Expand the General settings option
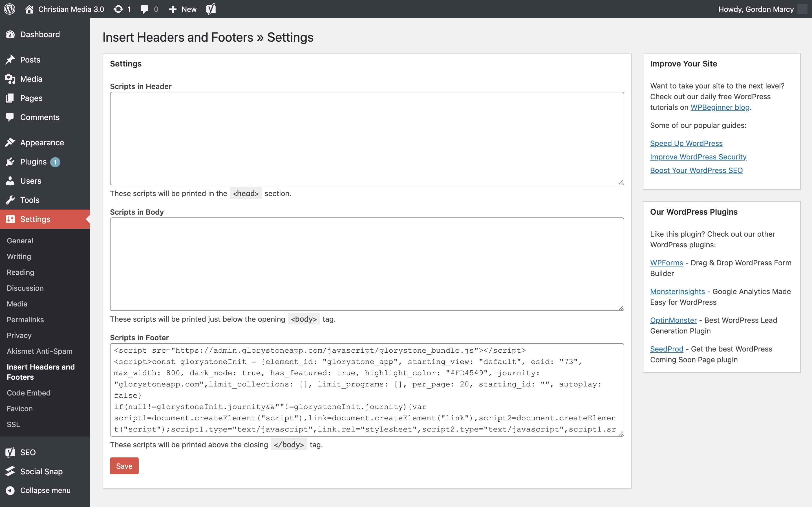This screenshot has height=507, width=812. pos(19,240)
